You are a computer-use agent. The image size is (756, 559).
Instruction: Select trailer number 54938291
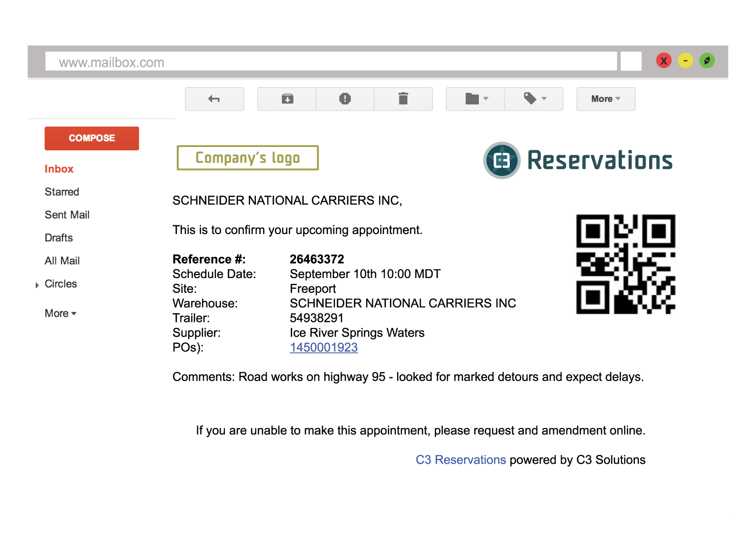pyautogui.click(x=317, y=318)
